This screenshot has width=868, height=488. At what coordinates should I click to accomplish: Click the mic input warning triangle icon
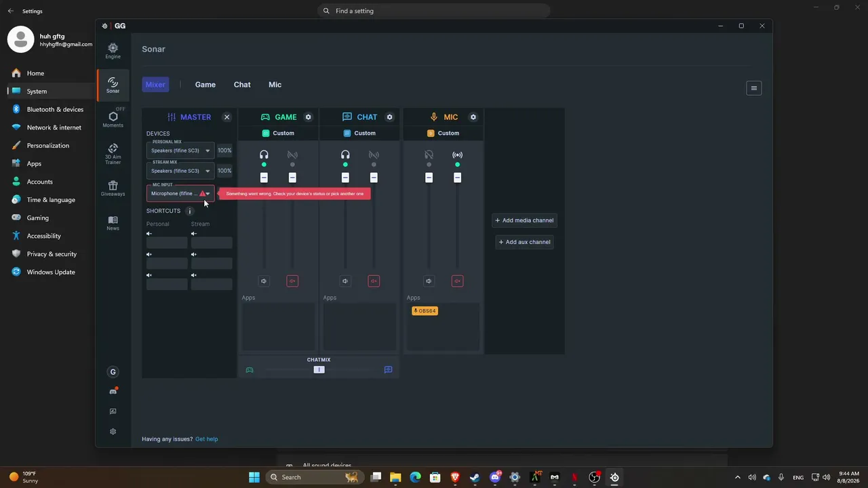click(x=202, y=193)
